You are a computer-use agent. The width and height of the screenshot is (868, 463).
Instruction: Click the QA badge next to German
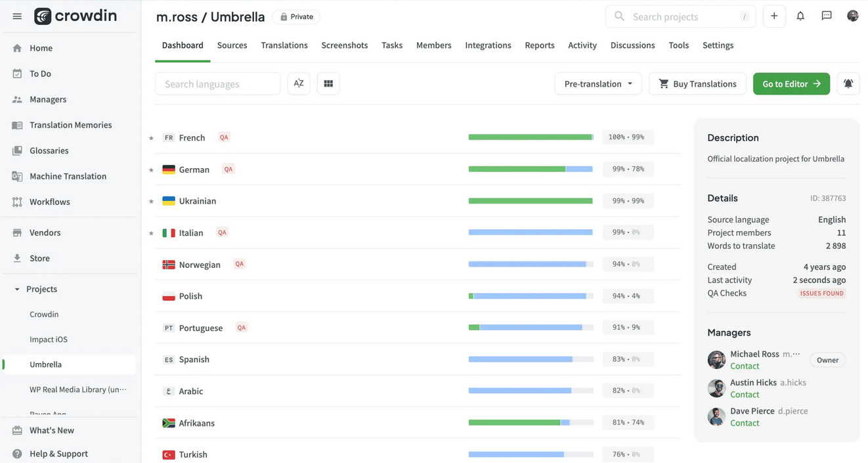(x=228, y=169)
